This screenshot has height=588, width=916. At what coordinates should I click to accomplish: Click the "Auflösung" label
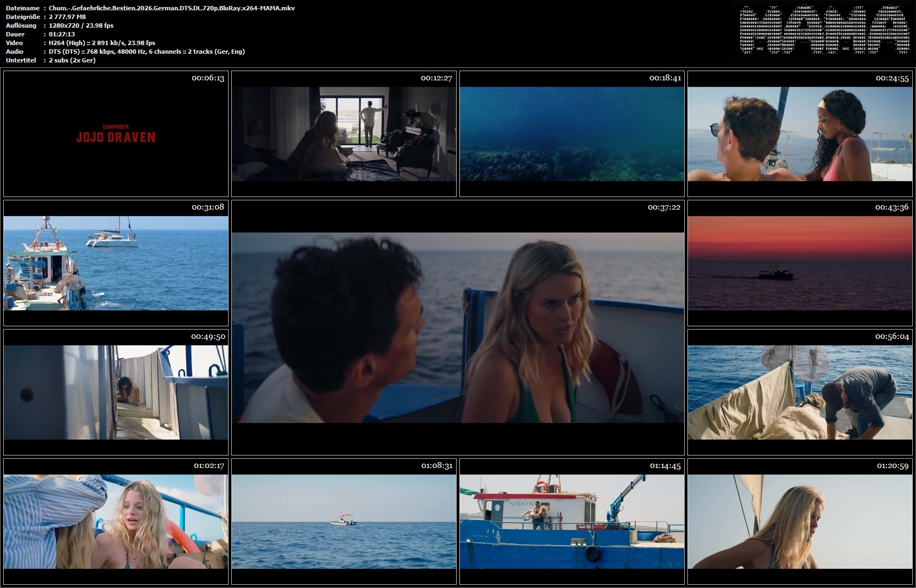point(21,26)
